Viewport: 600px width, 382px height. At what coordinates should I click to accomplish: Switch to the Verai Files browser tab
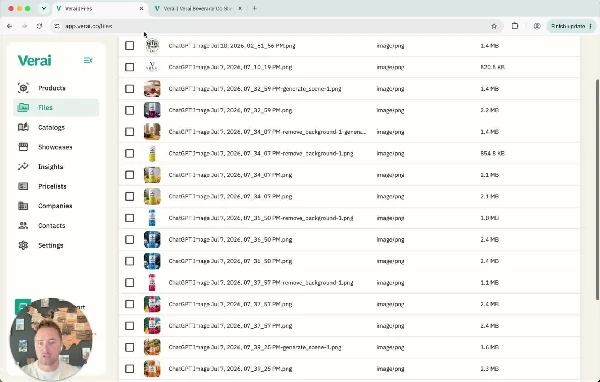tap(99, 8)
